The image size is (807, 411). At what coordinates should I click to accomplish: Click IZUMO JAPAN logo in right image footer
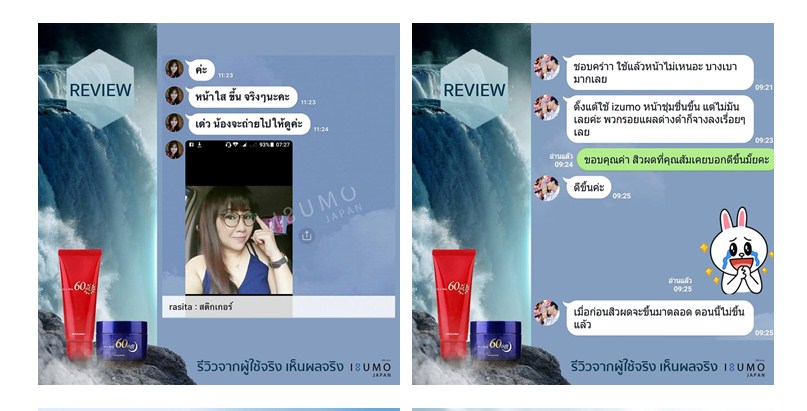tap(744, 368)
